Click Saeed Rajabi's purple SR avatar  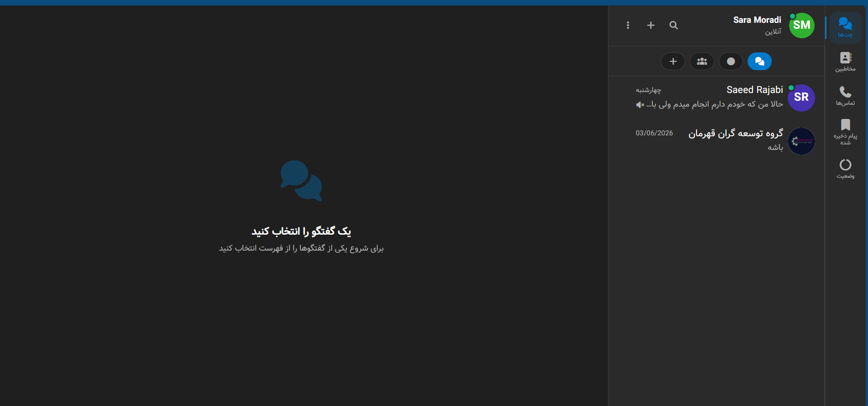pyautogui.click(x=801, y=98)
